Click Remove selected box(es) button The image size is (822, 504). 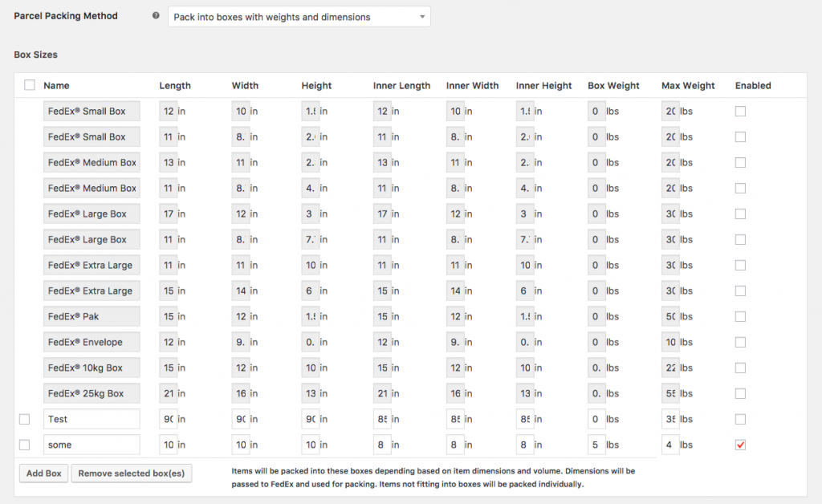(132, 474)
